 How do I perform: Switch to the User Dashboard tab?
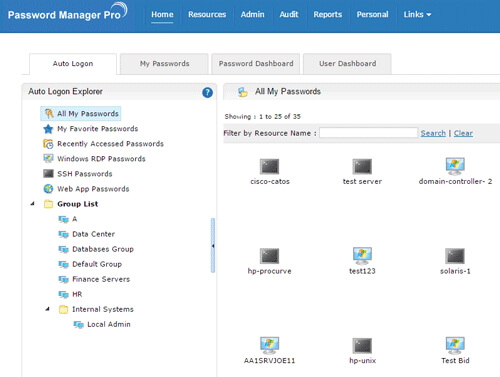click(x=347, y=64)
